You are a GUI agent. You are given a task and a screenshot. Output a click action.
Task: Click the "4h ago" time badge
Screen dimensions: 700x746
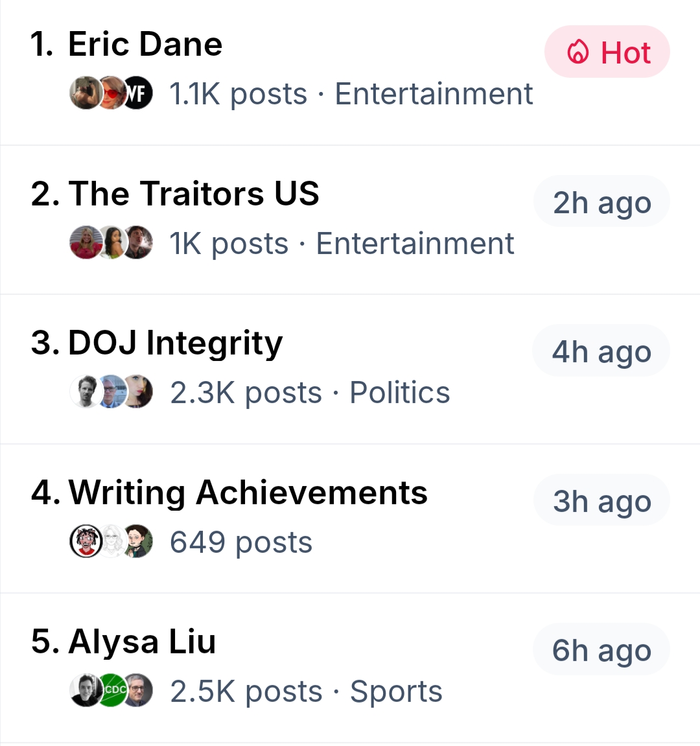point(601,351)
